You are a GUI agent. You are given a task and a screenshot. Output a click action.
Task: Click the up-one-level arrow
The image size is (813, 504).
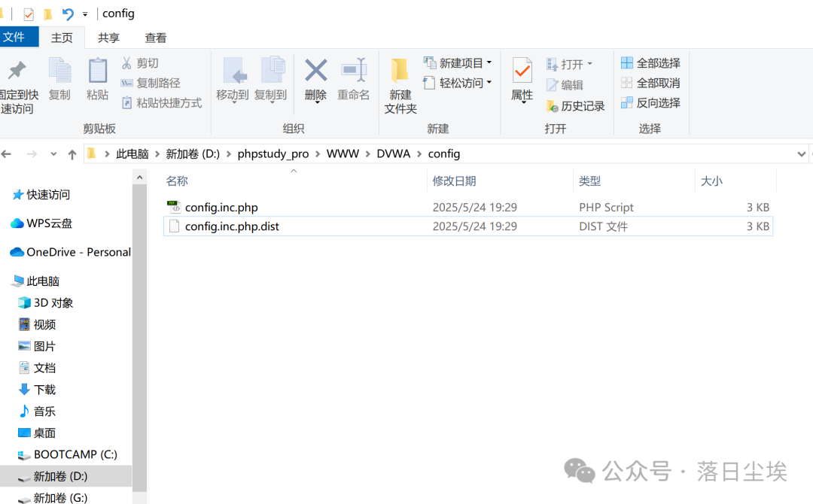(x=72, y=154)
